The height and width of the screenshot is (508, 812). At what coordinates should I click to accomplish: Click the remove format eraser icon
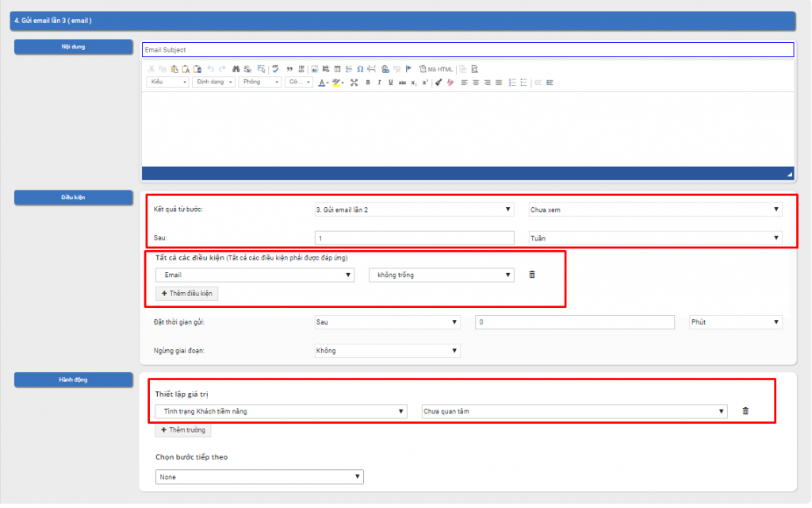pos(450,83)
